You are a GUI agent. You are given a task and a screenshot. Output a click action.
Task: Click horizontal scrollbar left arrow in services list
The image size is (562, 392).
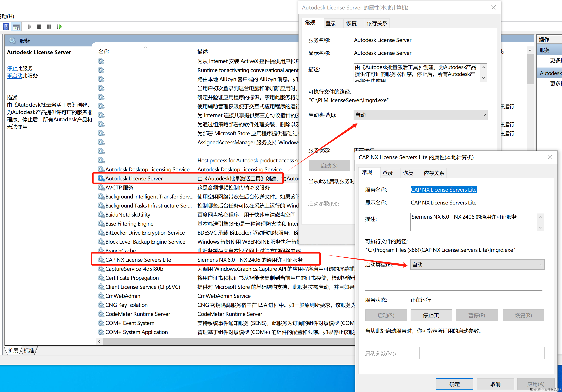tap(99, 341)
